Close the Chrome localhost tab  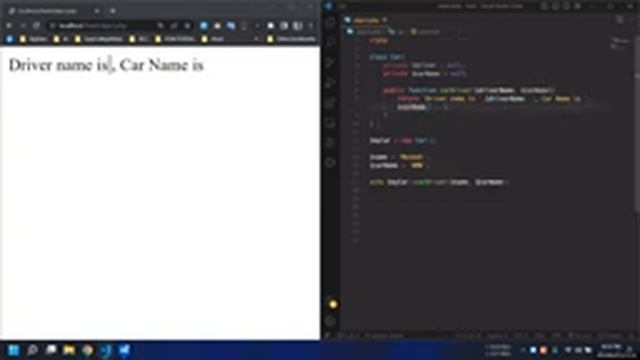point(96,11)
